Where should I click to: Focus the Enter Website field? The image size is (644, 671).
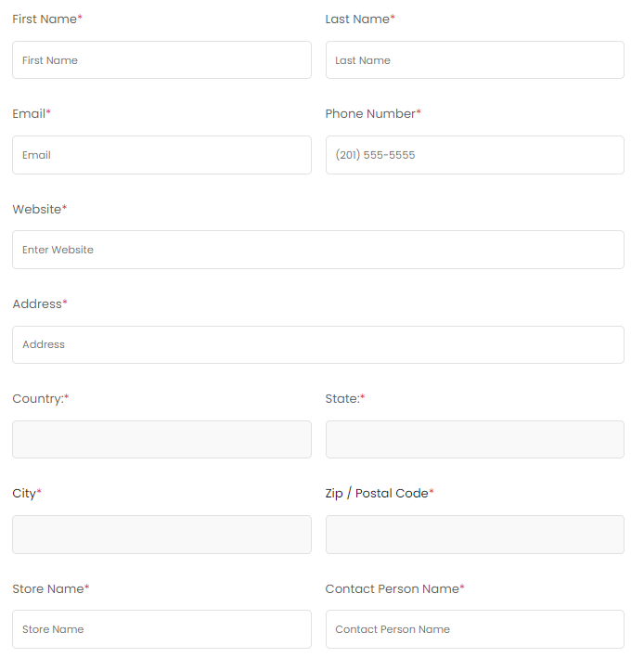click(x=318, y=250)
